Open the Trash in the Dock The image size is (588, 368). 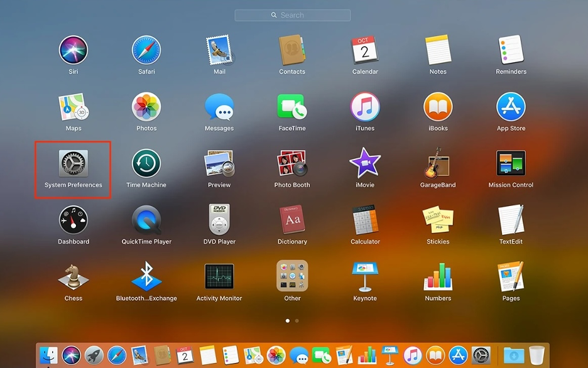tap(536, 355)
